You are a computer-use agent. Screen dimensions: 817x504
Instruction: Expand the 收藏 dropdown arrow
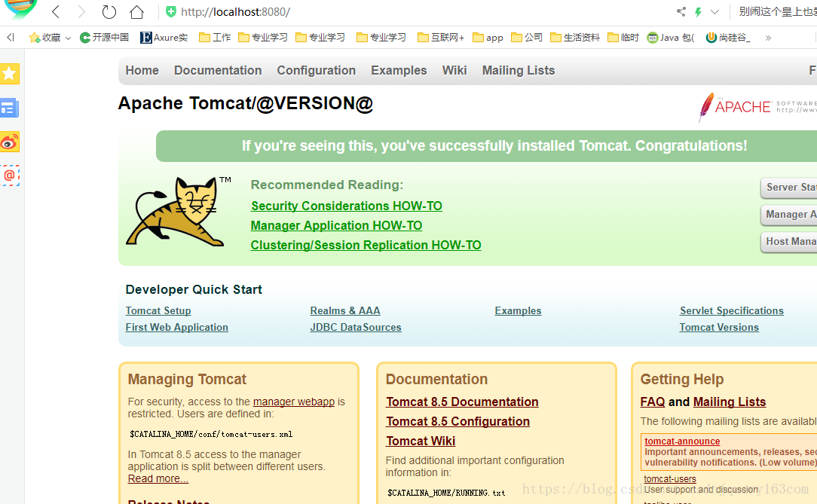click(68, 38)
